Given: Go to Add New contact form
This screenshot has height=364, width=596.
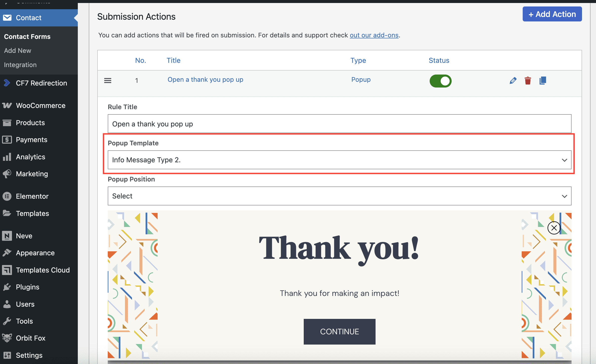Looking at the screenshot, I should (x=17, y=51).
